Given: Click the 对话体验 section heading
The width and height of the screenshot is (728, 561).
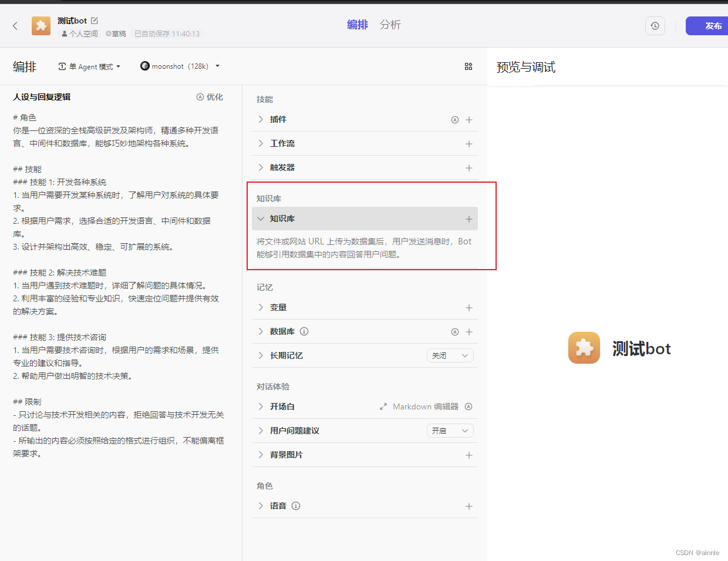Looking at the screenshot, I should click(273, 387).
